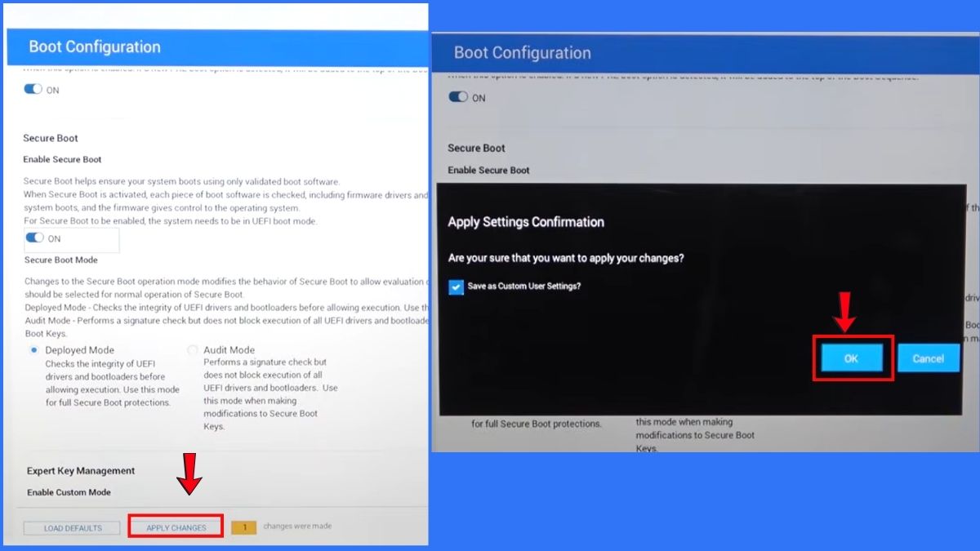Image resolution: width=980 pixels, height=551 pixels.
Task: Toggle the top ON switch in left screen
Action: pyautogui.click(x=33, y=90)
